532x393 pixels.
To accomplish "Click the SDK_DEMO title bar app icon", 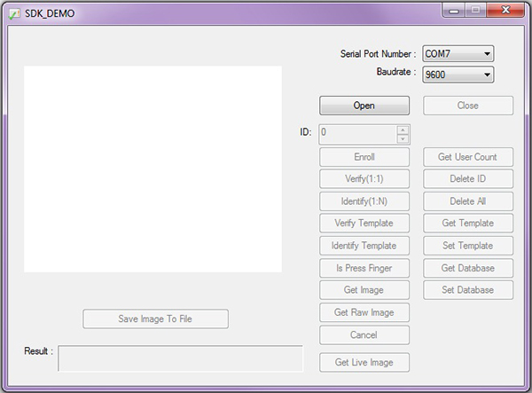I will (14, 13).
